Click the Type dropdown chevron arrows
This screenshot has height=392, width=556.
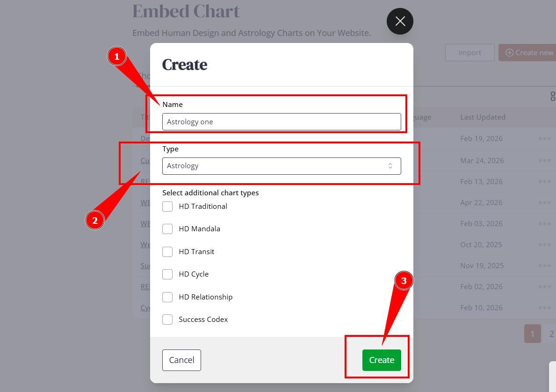390,166
